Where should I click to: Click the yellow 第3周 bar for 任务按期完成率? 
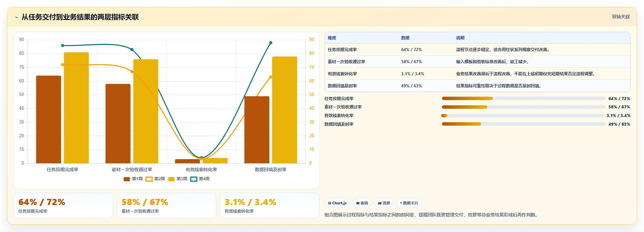tap(76, 108)
